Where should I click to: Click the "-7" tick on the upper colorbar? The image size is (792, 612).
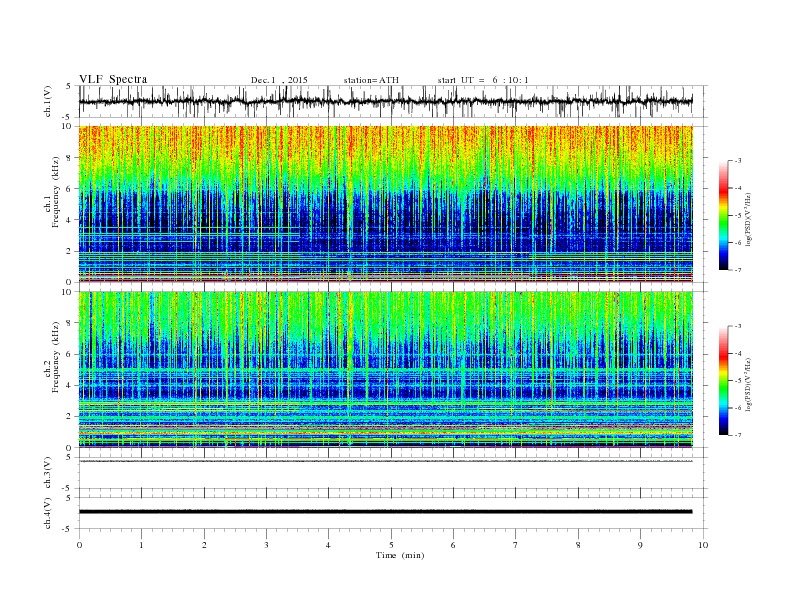pyautogui.click(x=737, y=270)
